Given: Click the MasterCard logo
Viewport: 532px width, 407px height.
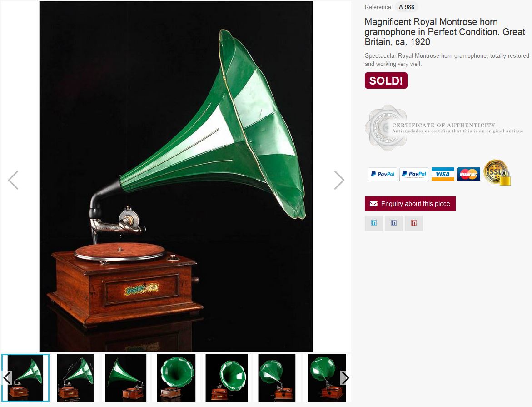Looking at the screenshot, I should pos(468,174).
